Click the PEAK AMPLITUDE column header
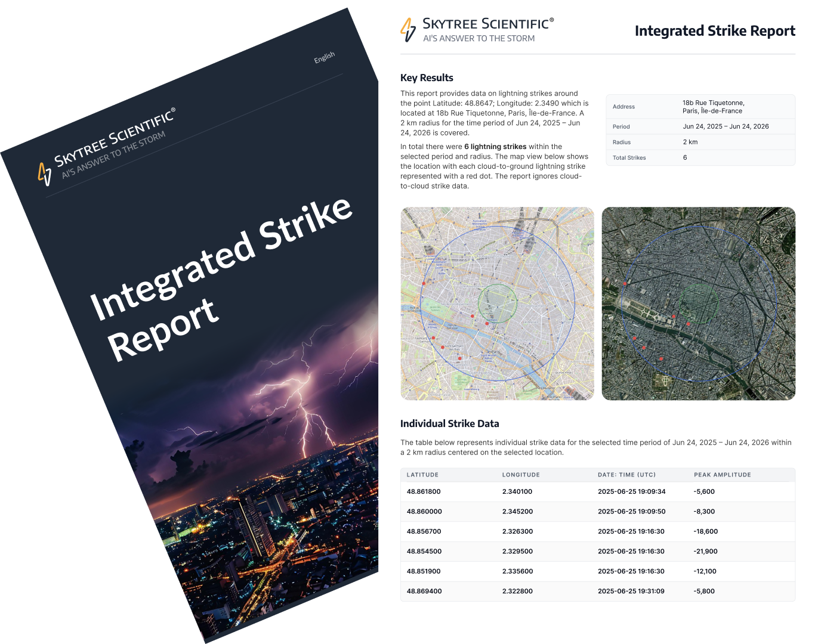The image size is (818, 644). 723,475
